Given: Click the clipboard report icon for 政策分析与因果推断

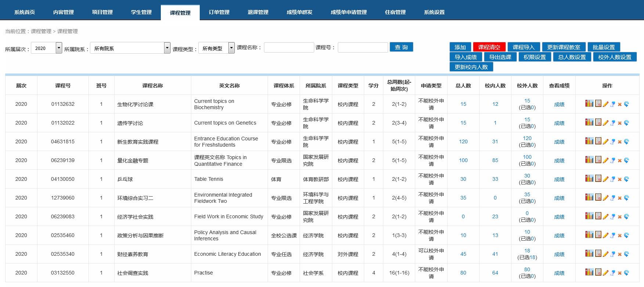Looking at the screenshot, I should pyautogui.click(x=598, y=235).
